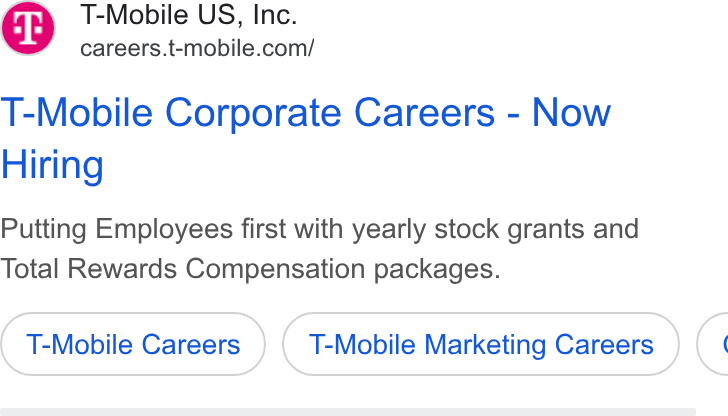Click the careers.t-mobile.com URL text
This screenshot has width=728, height=416.
(x=197, y=48)
